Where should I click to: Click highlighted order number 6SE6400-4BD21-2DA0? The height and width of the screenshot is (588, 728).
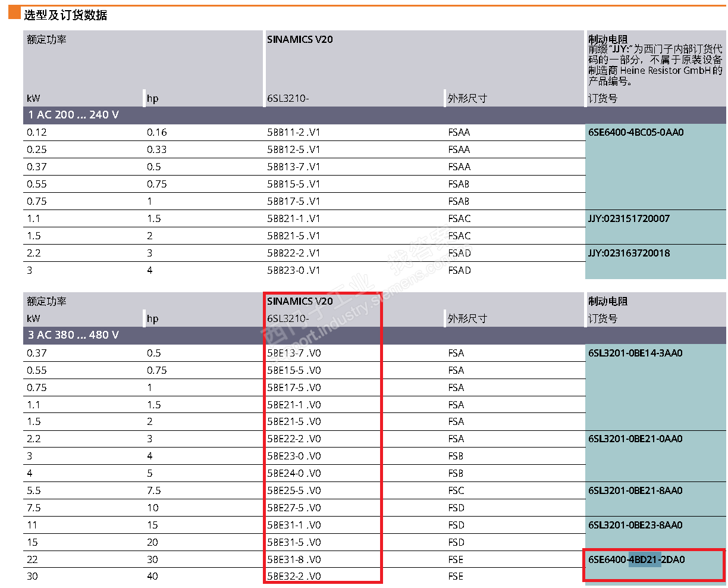tap(636, 559)
